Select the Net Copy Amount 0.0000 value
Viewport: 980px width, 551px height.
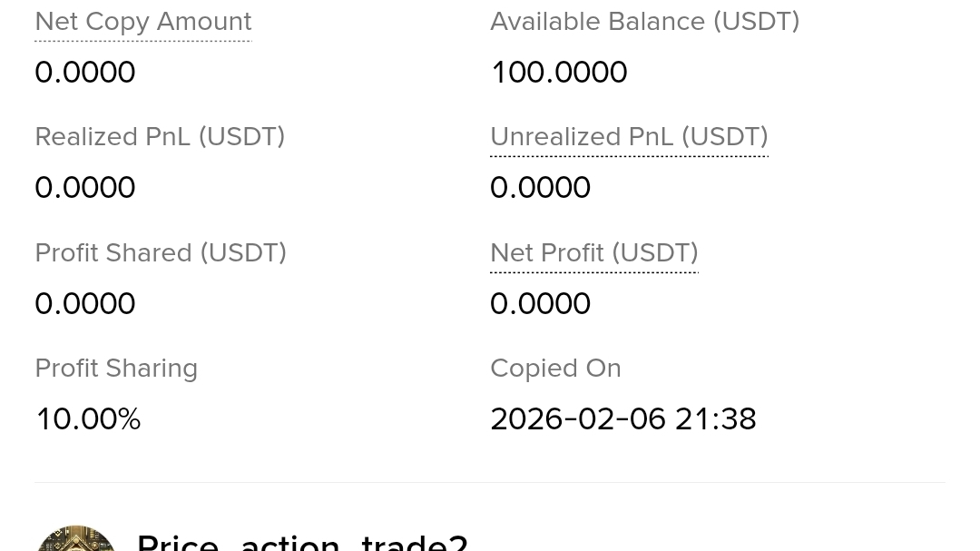84,73
